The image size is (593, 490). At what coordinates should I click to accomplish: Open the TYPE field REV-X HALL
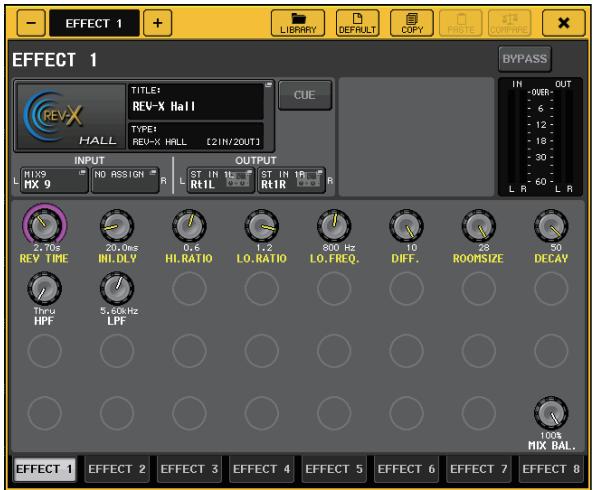pos(196,136)
